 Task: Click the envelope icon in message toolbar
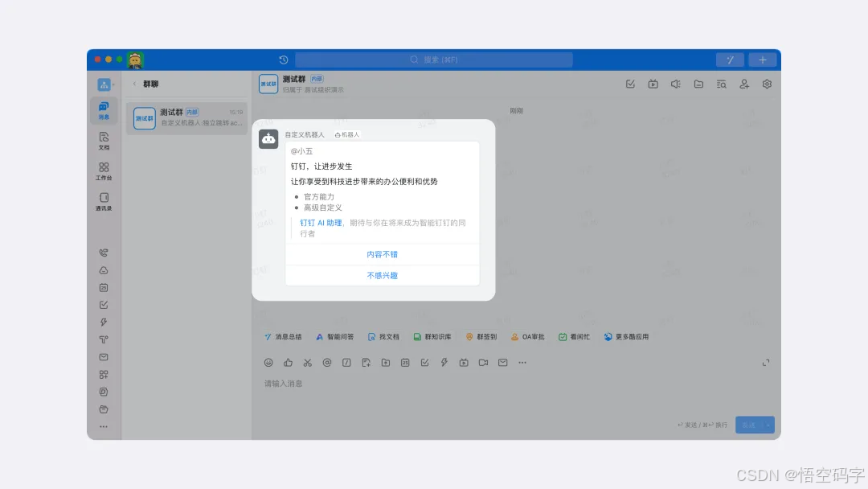tap(502, 363)
